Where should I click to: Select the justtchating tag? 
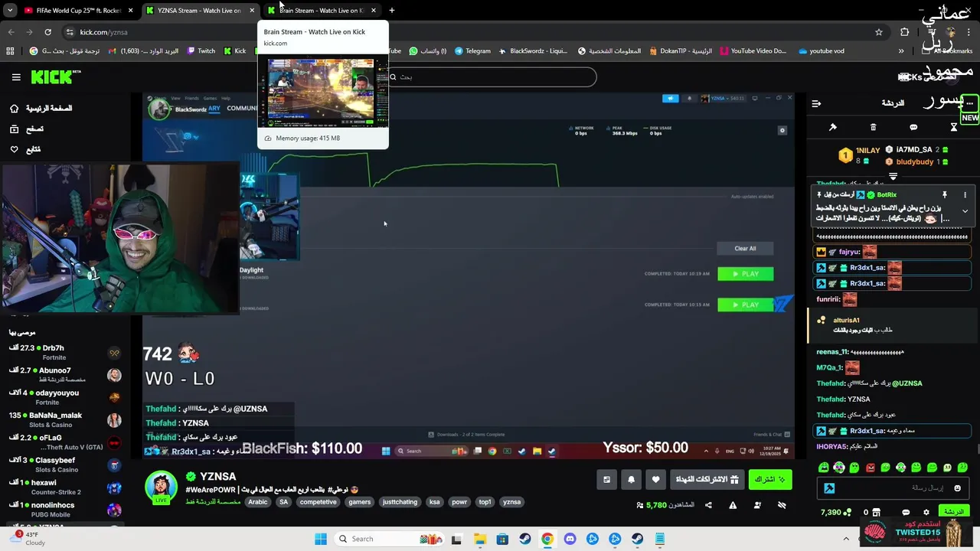pos(400,502)
